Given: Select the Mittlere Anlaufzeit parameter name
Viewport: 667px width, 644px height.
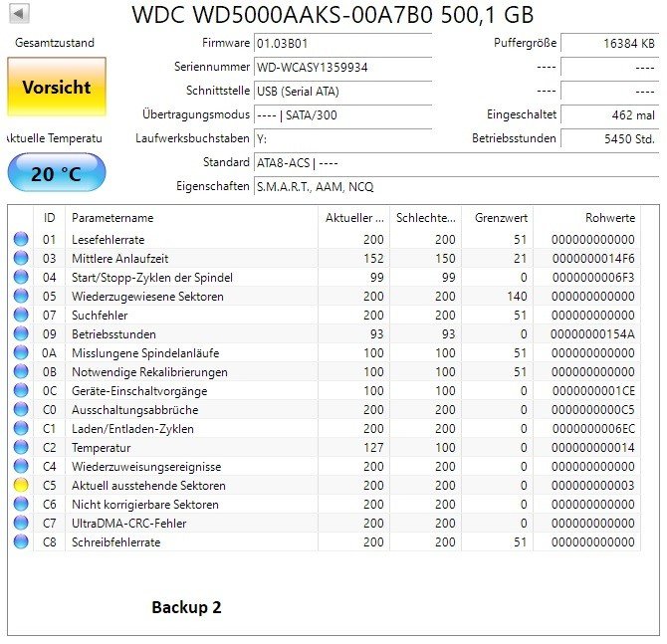Looking at the screenshot, I should [119, 258].
